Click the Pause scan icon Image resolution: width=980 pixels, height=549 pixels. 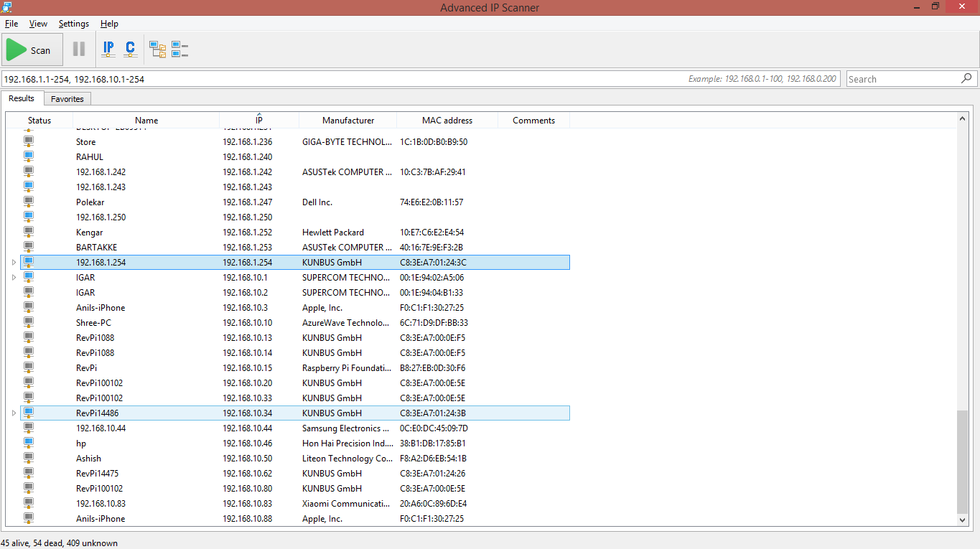[x=79, y=50]
